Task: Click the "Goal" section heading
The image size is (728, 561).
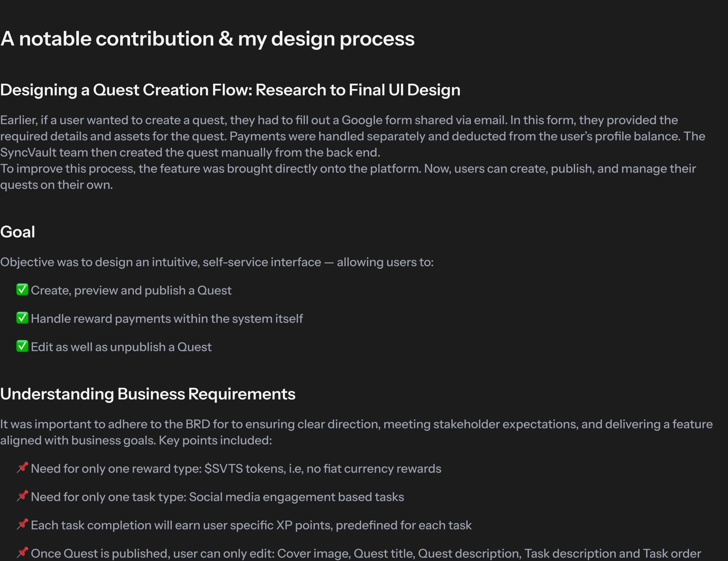Action: point(18,232)
